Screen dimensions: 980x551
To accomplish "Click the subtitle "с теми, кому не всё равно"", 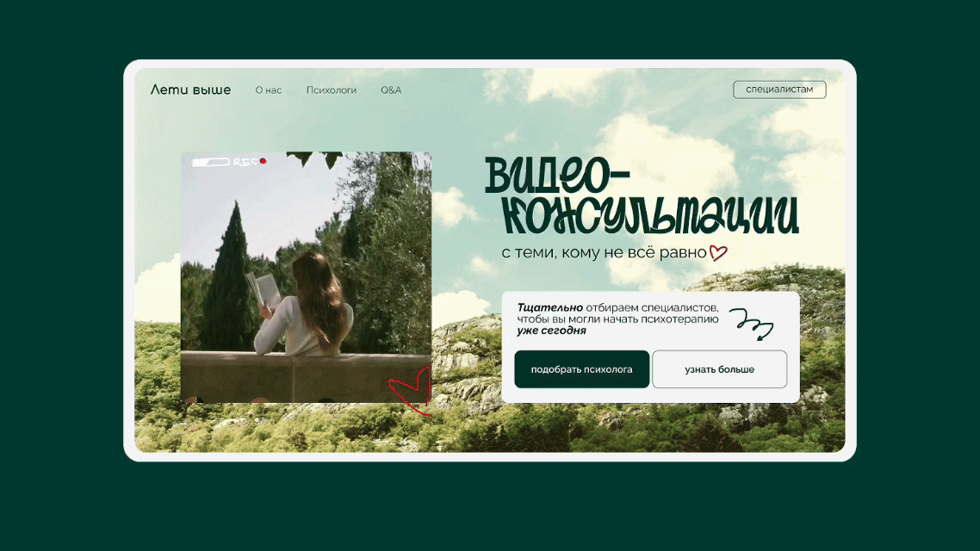I will tap(604, 253).
